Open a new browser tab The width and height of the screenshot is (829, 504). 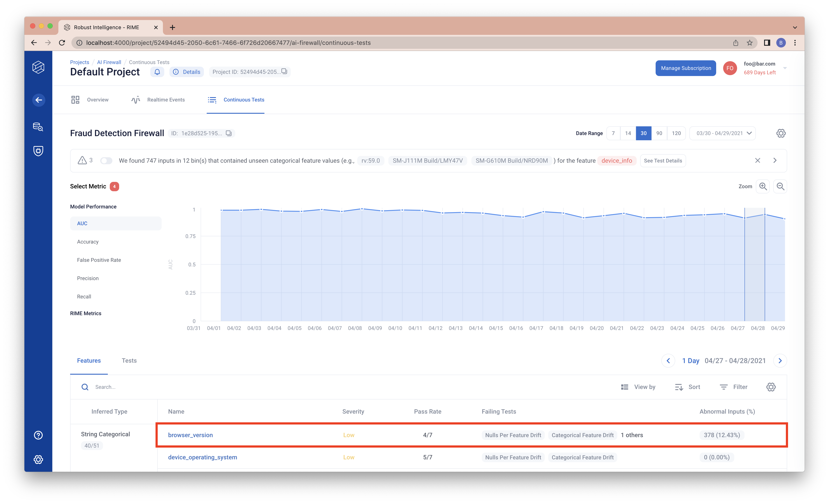click(x=172, y=28)
